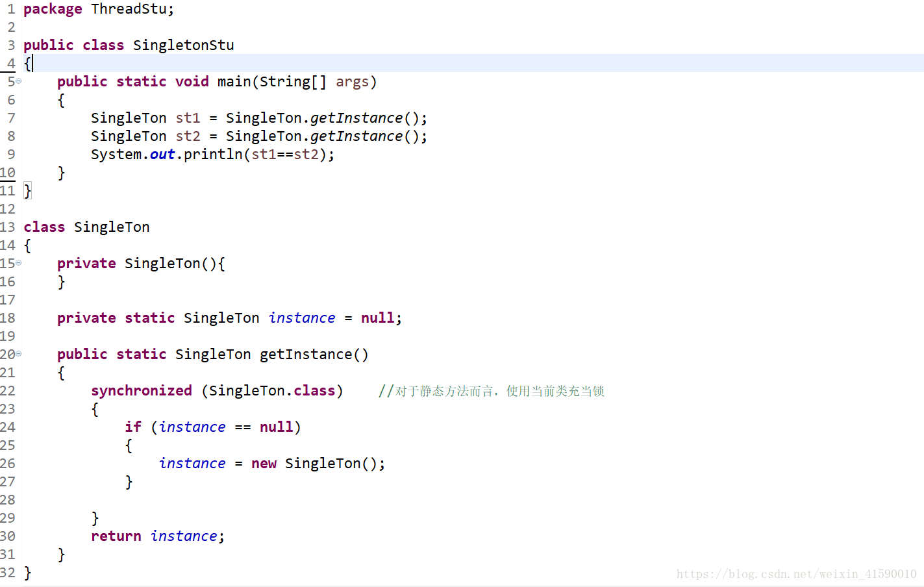This screenshot has width=924, height=587.
Task: Click 'class SingleTon' declaration name on line 13
Action: (x=112, y=227)
